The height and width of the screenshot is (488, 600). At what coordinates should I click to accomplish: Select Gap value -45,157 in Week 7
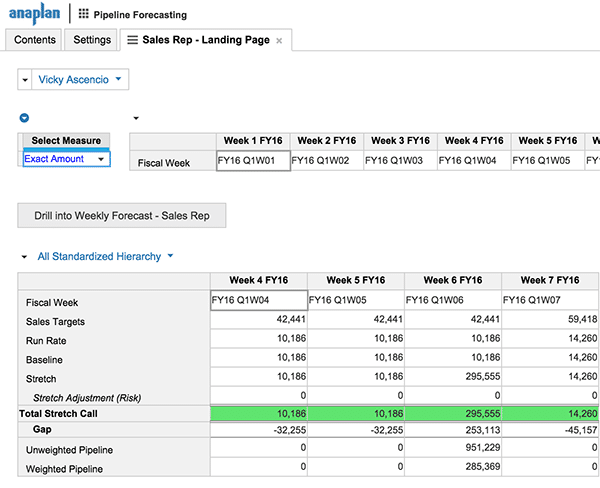(550, 430)
